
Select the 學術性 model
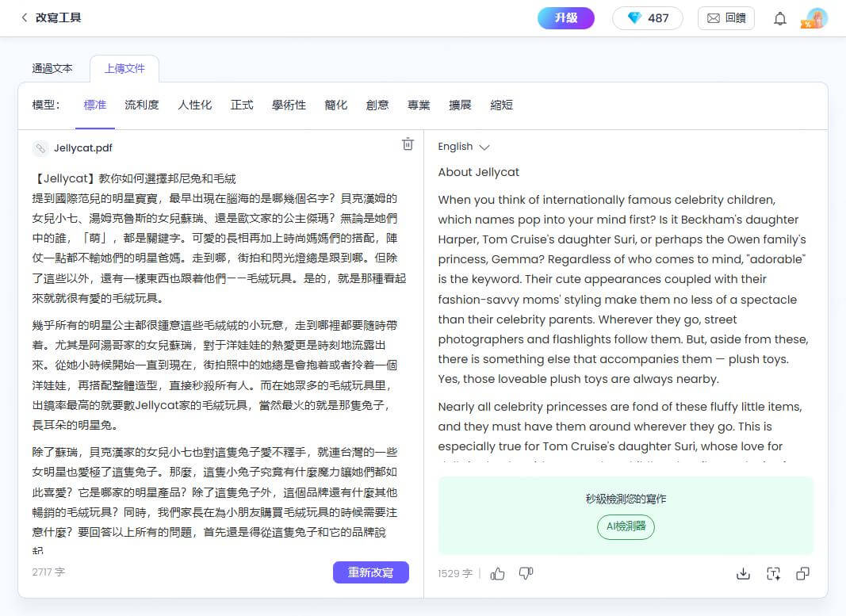pos(289,105)
